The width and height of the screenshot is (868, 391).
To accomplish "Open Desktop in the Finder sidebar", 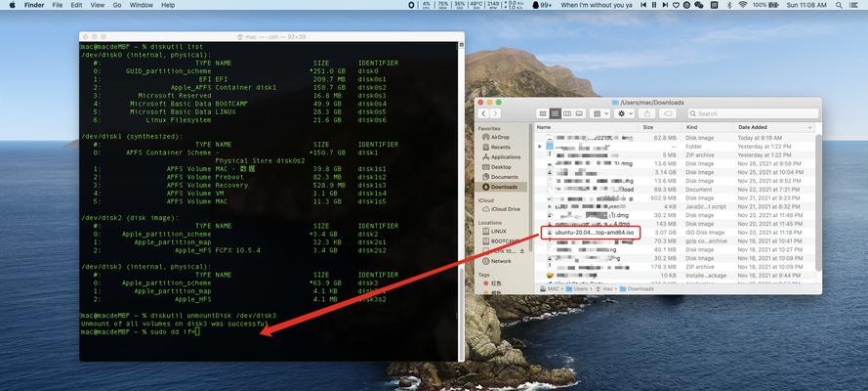I will pyautogui.click(x=499, y=167).
